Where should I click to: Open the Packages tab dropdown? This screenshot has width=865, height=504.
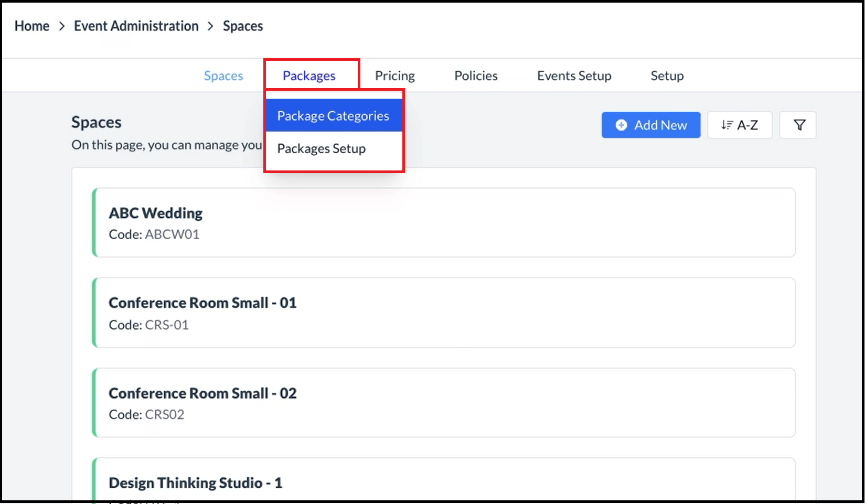click(309, 76)
